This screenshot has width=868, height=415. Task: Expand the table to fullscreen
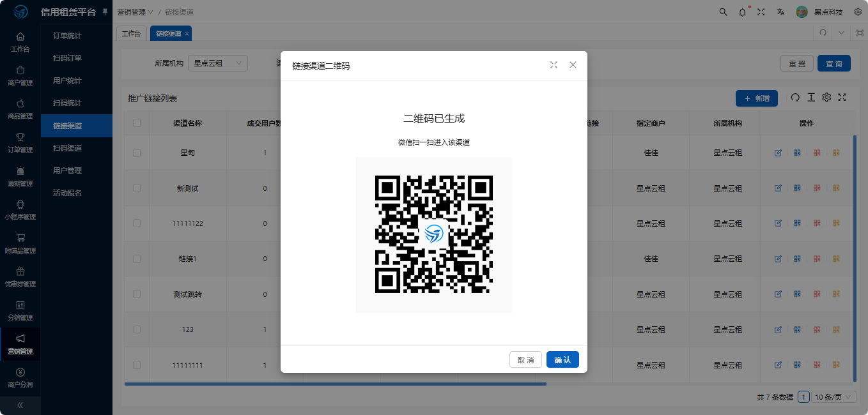coord(842,98)
